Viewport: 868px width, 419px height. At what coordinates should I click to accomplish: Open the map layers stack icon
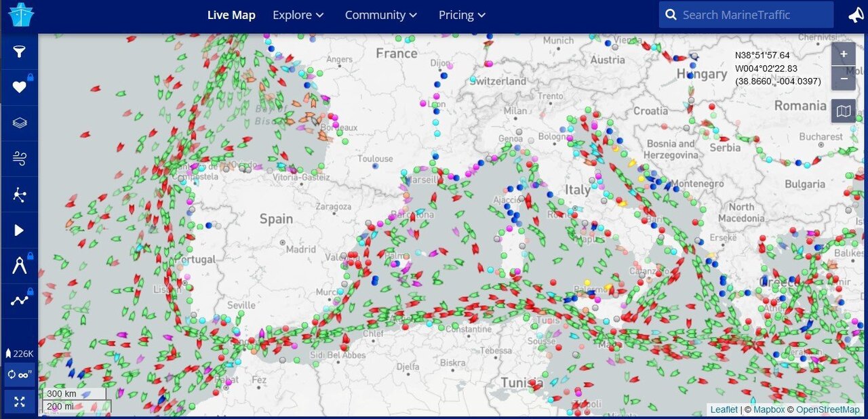pos(19,123)
